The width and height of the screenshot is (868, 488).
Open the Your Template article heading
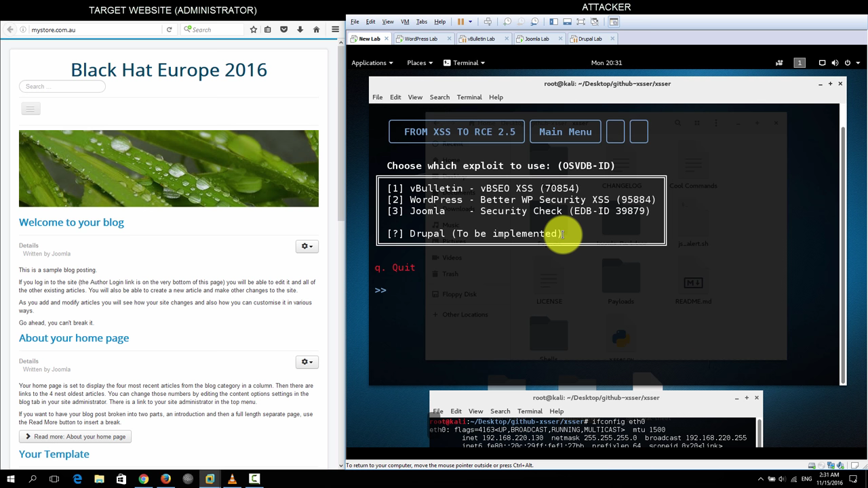[54, 454]
